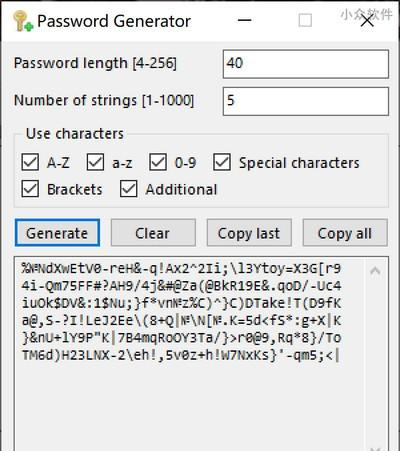This screenshot has height=451, width=400.
Task: Toggle the Brackets checkbox
Action: [x=30, y=189]
